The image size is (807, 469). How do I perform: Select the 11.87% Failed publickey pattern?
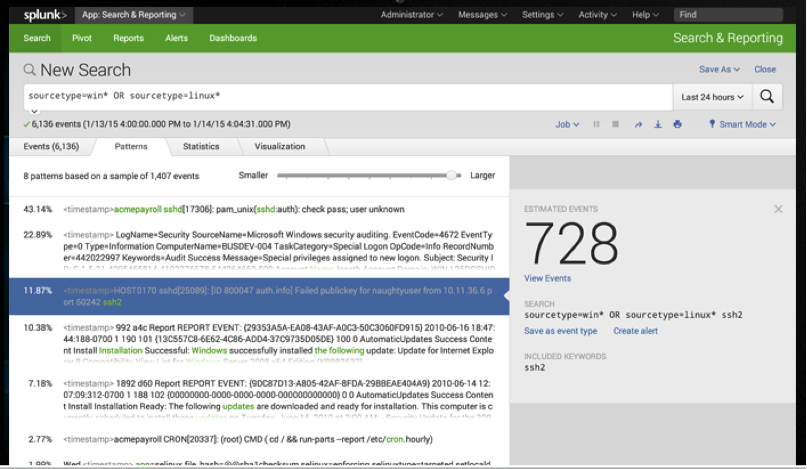tap(259, 297)
